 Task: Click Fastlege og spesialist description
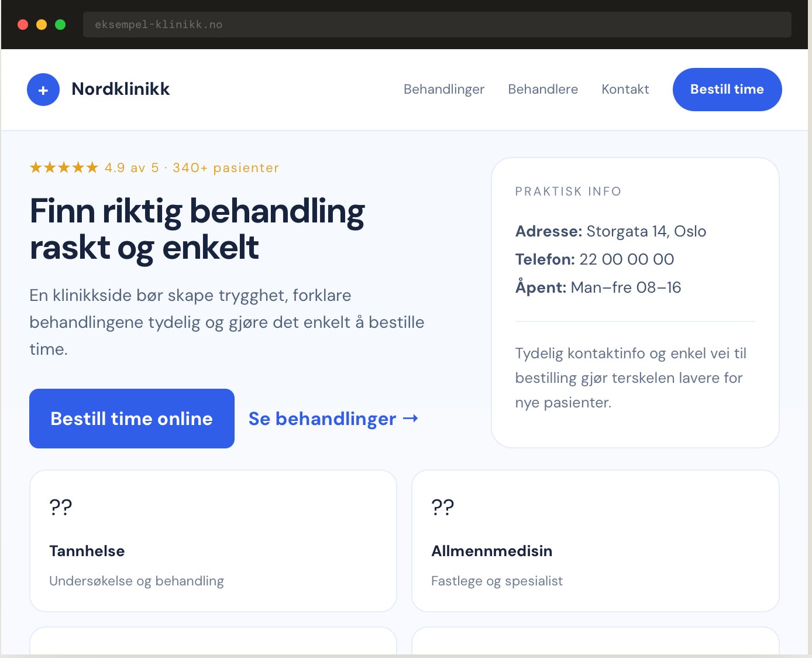coord(497,581)
